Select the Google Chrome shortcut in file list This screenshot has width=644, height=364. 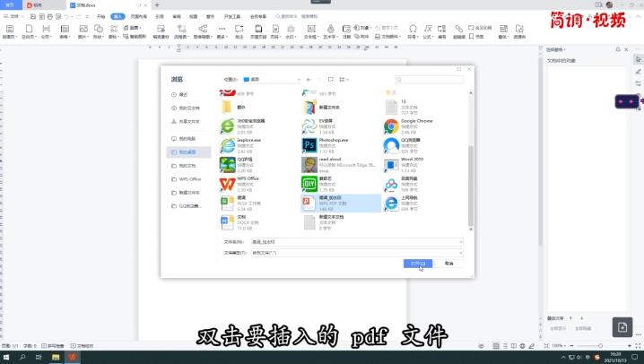point(391,126)
